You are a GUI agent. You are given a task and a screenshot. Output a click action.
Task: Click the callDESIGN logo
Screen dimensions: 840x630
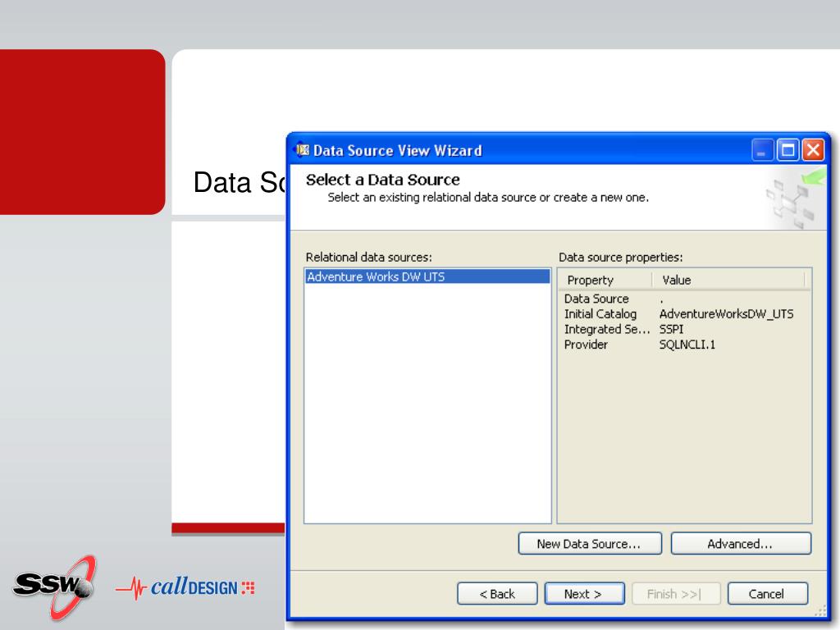185,587
